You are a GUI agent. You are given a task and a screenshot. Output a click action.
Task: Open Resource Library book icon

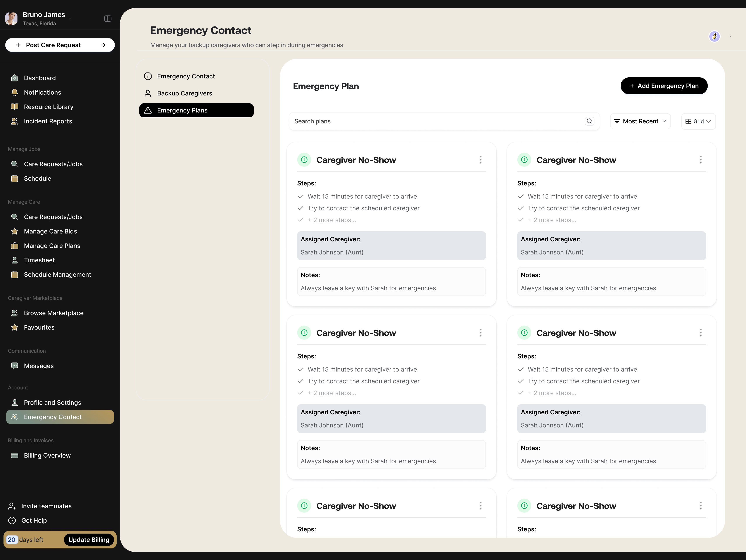click(14, 107)
